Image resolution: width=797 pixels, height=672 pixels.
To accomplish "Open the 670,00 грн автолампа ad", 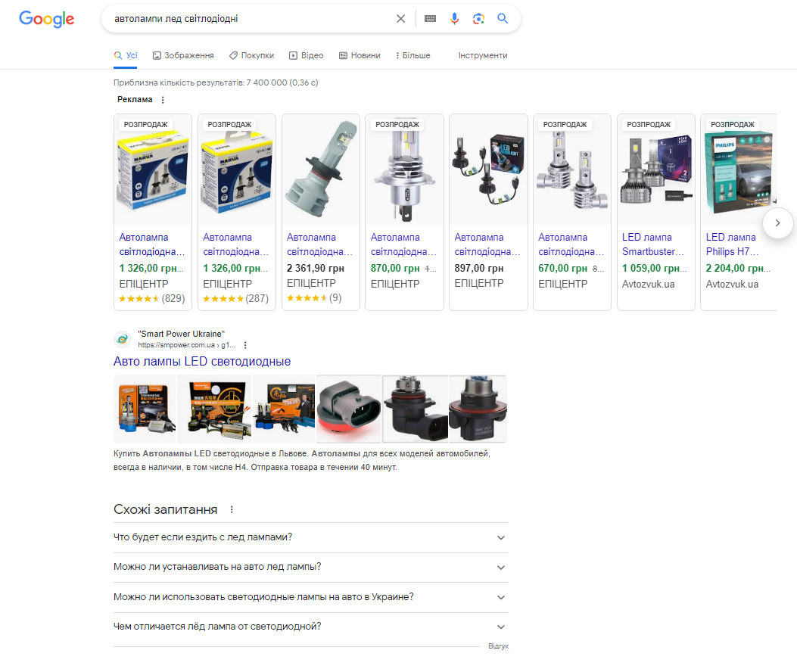I will (x=572, y=212).
